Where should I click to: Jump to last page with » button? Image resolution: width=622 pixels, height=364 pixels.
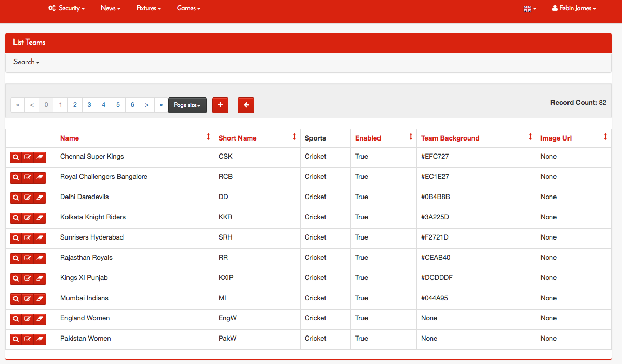click(x=161, y=105)
